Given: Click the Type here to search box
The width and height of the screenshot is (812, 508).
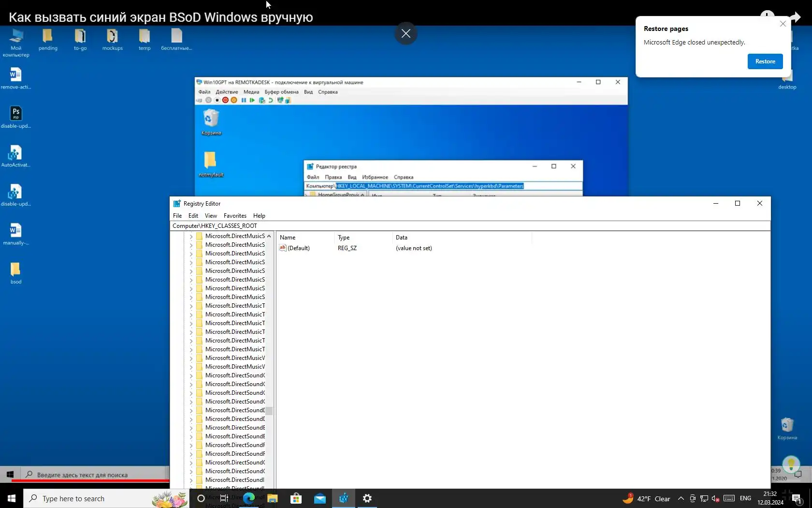Looking at the screenshot, I should coord(106,498).
